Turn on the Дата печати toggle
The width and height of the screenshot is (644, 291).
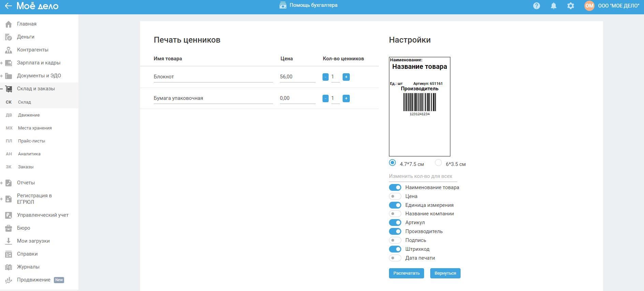pyautogui.click(x=395, y=258)
